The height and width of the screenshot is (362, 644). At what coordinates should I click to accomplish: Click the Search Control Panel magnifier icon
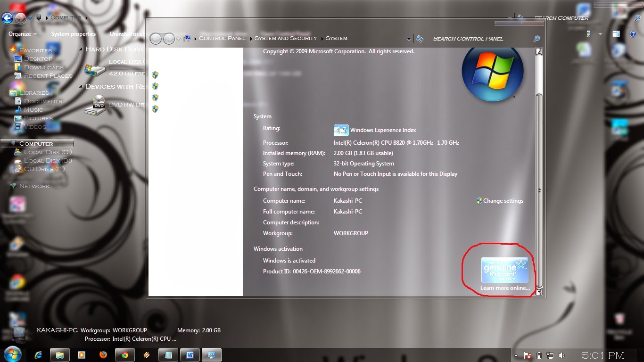537,39
